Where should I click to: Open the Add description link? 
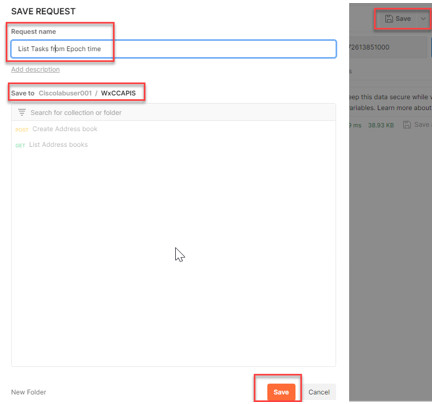tap(35, 69)
